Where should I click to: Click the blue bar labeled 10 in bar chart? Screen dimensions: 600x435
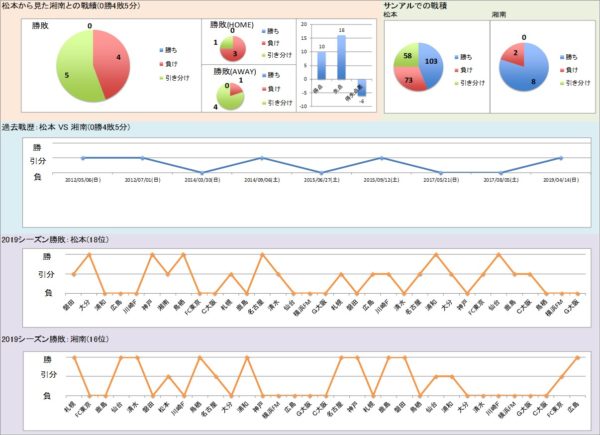322,66
